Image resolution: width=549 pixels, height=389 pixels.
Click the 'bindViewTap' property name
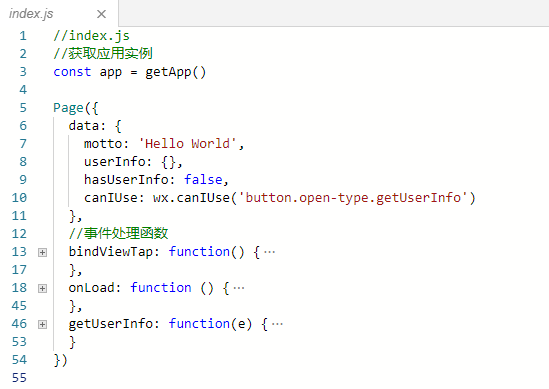coord(111,252)
